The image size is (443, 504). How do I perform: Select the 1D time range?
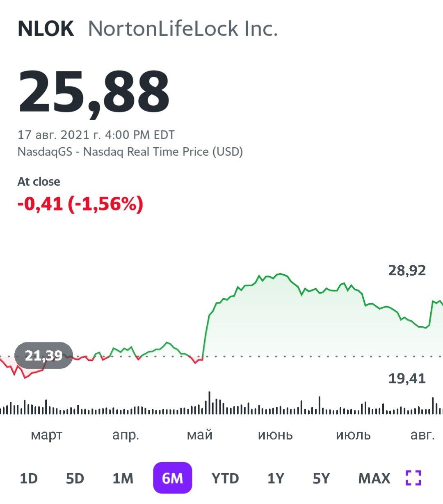tap(29, 478)
